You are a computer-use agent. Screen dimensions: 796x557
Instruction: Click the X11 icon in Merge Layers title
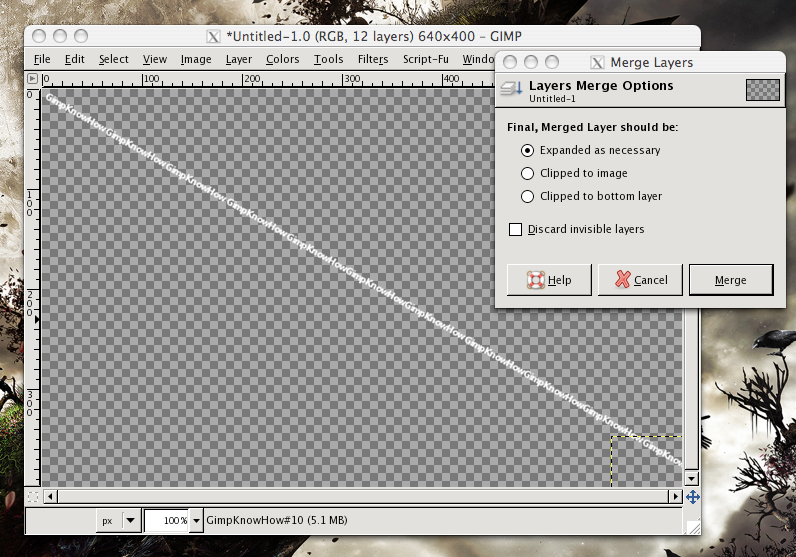(x=598, y=62)
